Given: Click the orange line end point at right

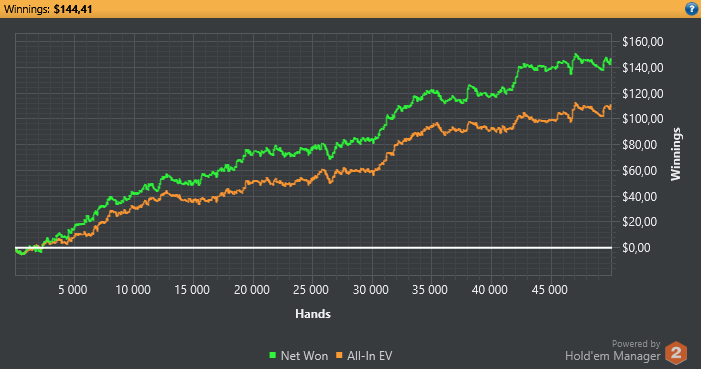Looking at the screenshot, I should [610, 107].
